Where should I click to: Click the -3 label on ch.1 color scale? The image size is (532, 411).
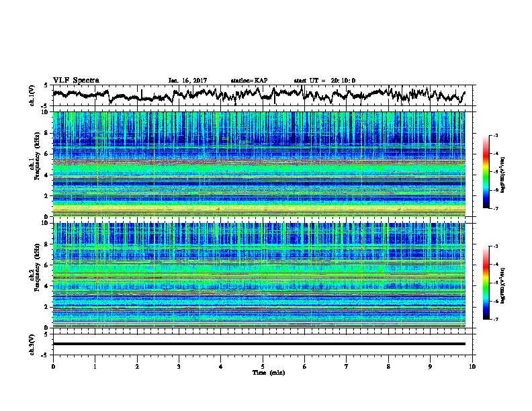[496, 136]
